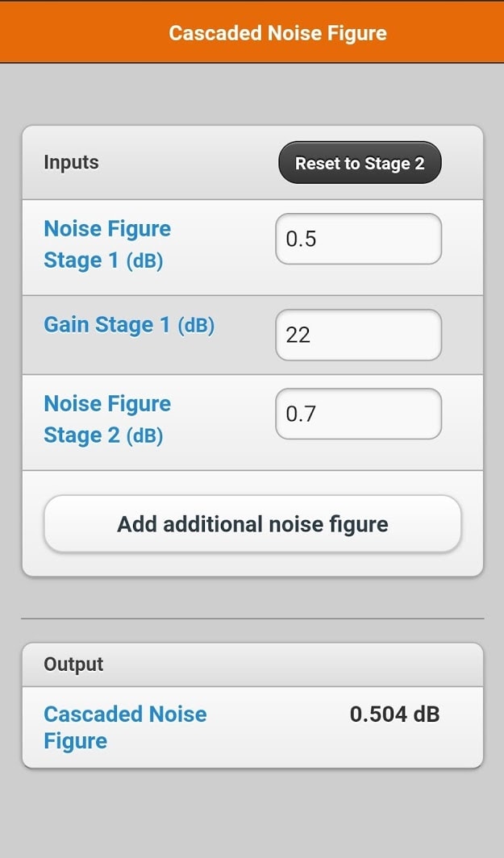Tap the orange header bar left of the title

(81, 33)
